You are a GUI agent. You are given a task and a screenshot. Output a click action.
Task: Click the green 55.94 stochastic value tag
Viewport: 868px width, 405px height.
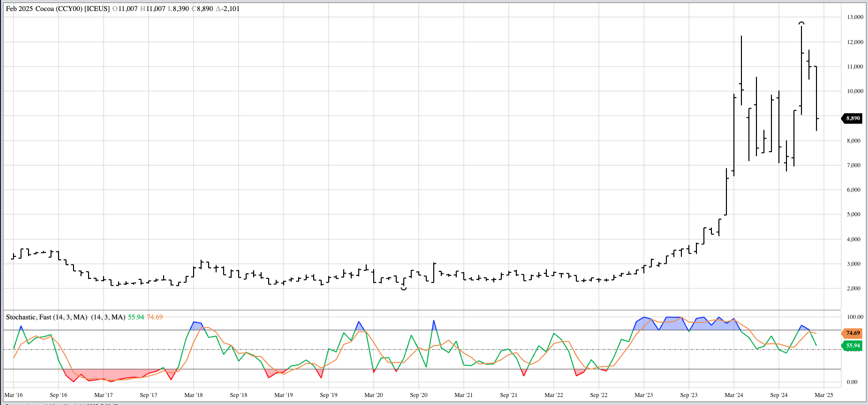(x=852, y=345)
